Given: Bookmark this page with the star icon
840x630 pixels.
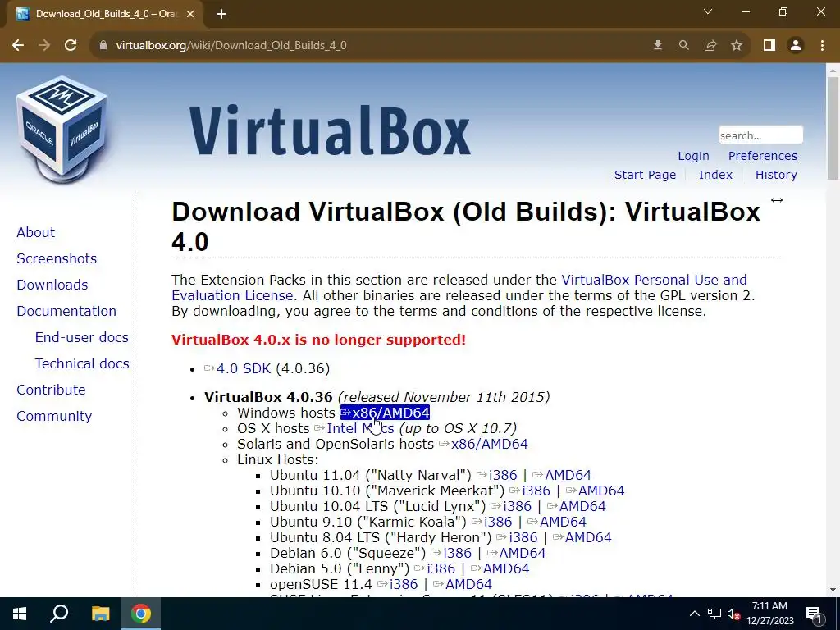Looking at the screenshot, I should point(737,46).
